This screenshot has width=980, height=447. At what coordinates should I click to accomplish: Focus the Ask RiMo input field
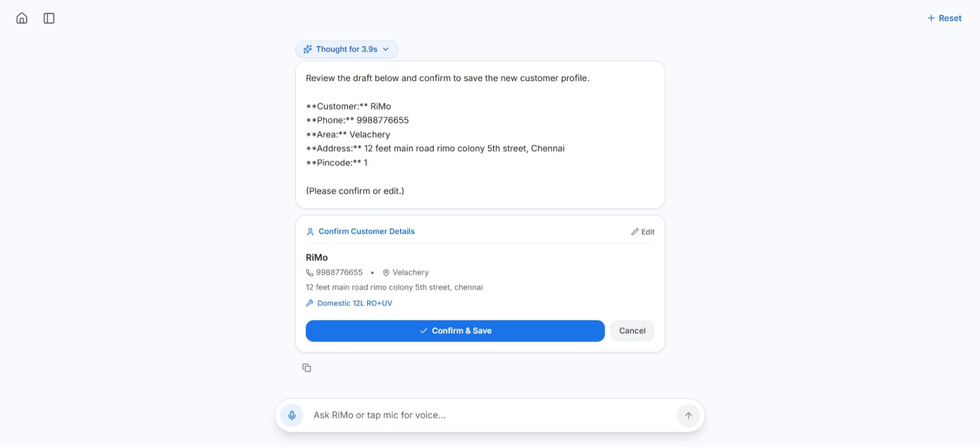click(x=490, y=415)
